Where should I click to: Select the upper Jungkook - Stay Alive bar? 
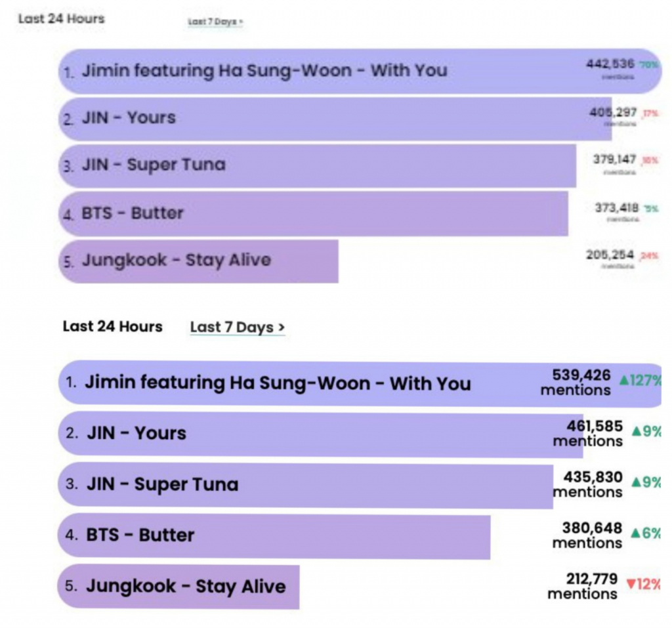click(198, 261)
